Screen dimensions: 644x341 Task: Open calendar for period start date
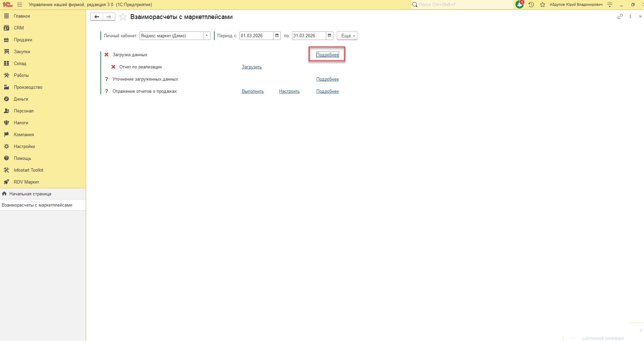(x=277, y=36)
